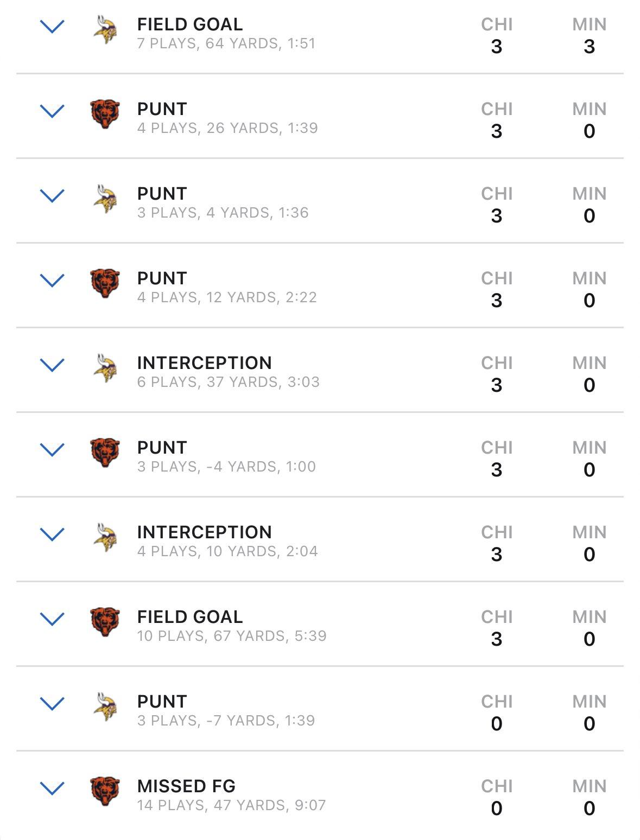Click Vikings logo on 37-yard interception drive
Screen dimensions: 640x840
[x=105, y=368]
